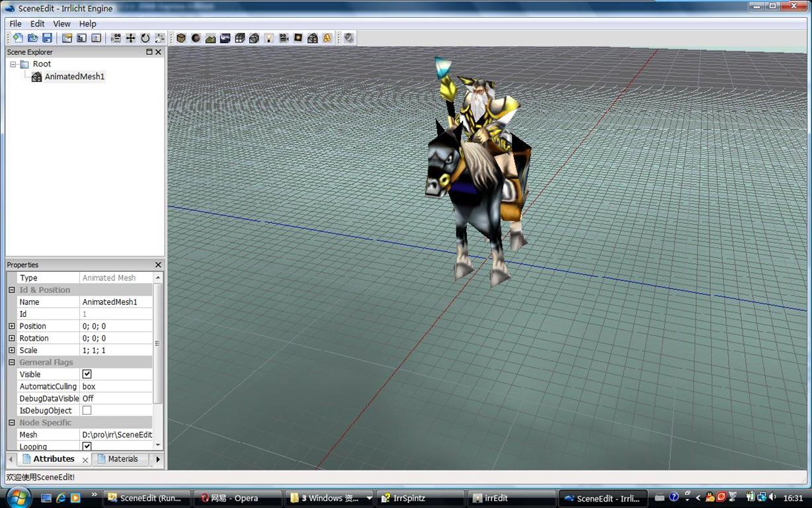Switch to irrEdit taskbar window

coord(511,498)
